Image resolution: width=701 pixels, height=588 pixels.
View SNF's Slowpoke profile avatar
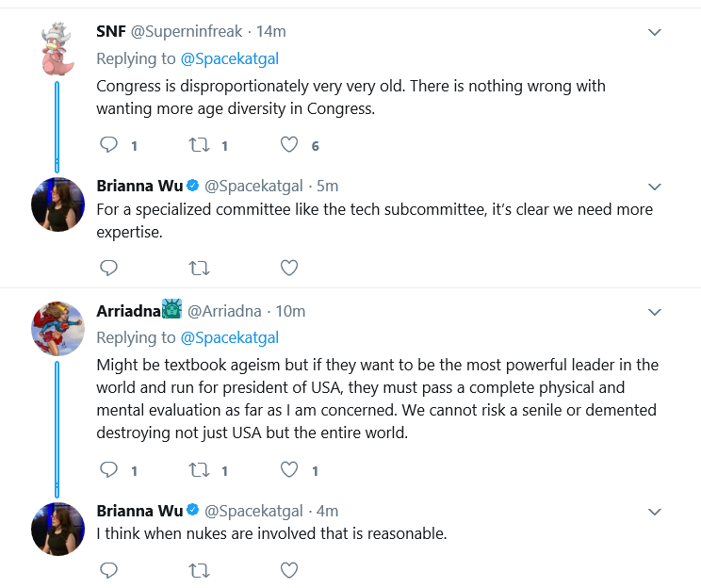(57, 48)
